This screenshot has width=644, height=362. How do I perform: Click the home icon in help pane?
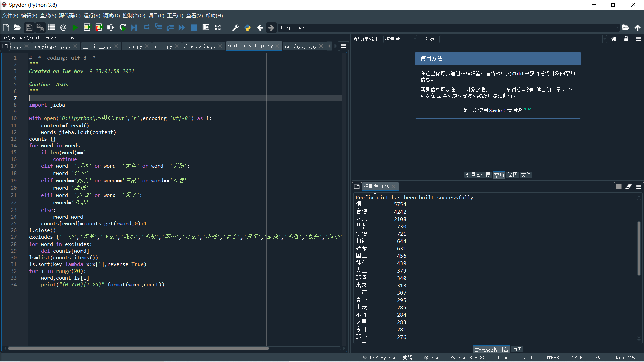click(614, 39)
